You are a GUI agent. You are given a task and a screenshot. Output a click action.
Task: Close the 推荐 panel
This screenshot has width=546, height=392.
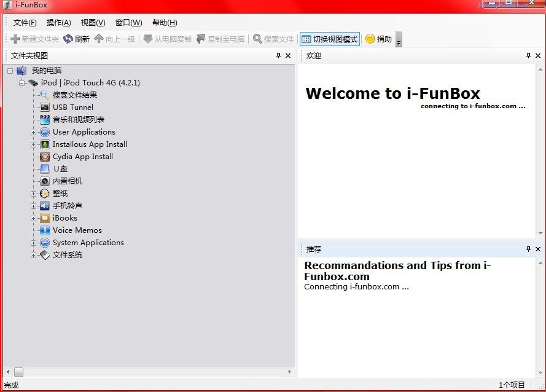point(538,249)
